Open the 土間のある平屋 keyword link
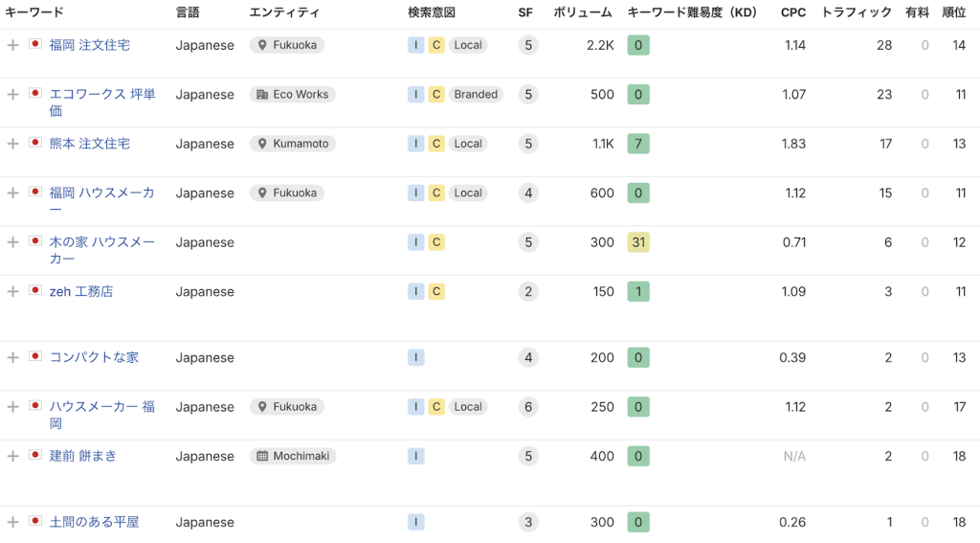980x543 pixels. pos(94,522)
